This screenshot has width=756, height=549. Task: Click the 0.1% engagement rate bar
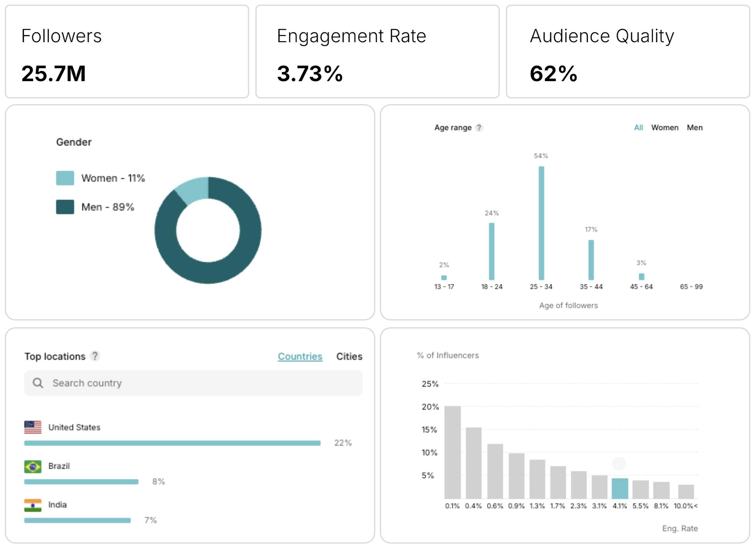coord(452,452)
